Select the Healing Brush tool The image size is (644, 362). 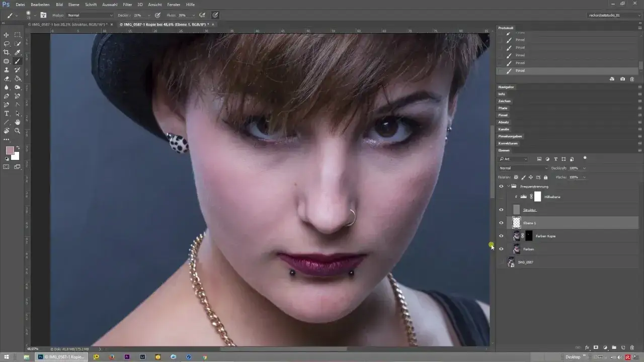[7, 61]
